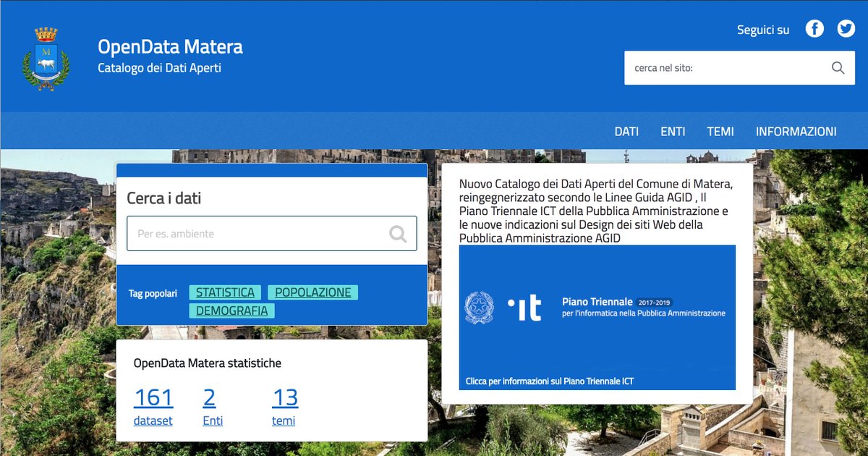Click the 'Catalogo dei Dati Aperti' subtitle
868x456 pixels.
159,68
